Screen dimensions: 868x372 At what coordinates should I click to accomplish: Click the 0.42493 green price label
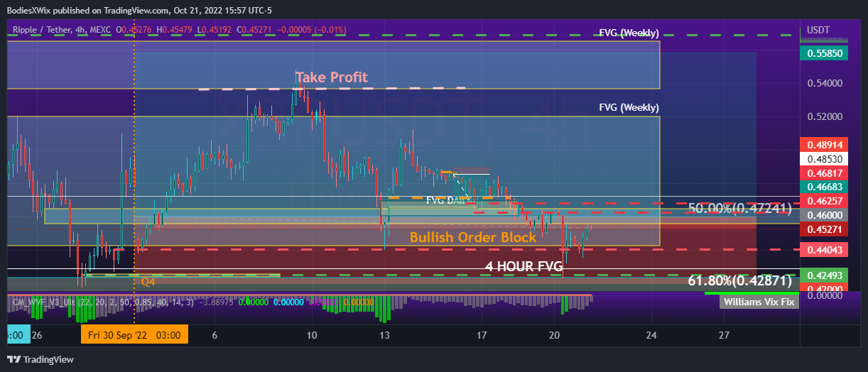click(x=824, y=275)
